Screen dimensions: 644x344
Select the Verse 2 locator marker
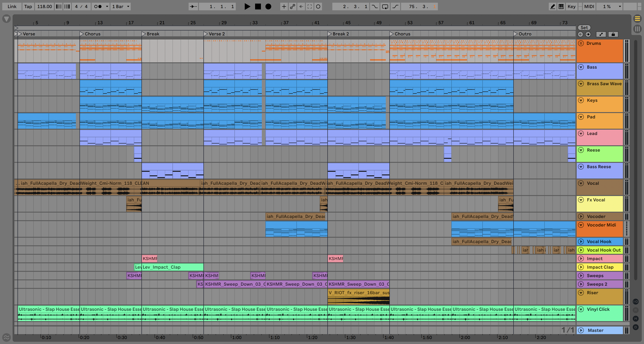205,34
